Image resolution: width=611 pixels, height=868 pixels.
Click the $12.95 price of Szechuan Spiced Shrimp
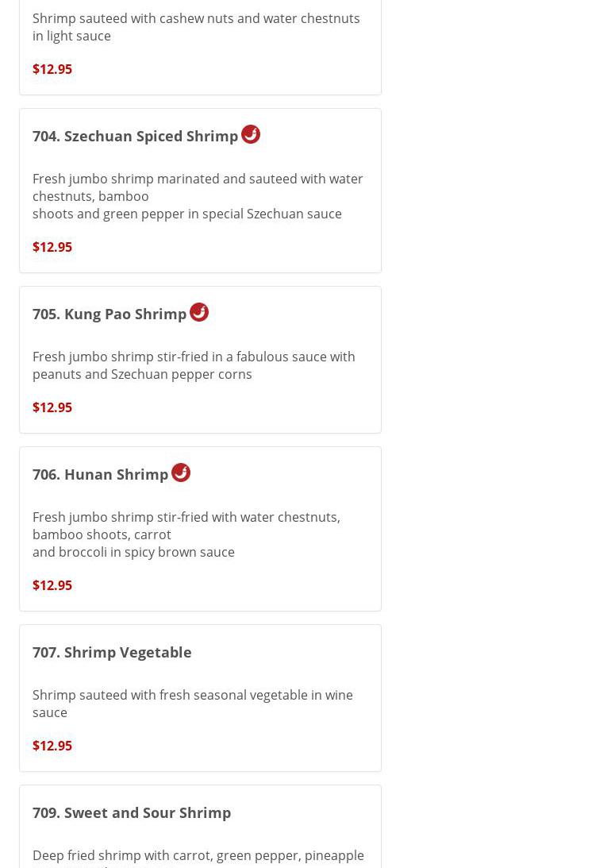tap(52, 247)
